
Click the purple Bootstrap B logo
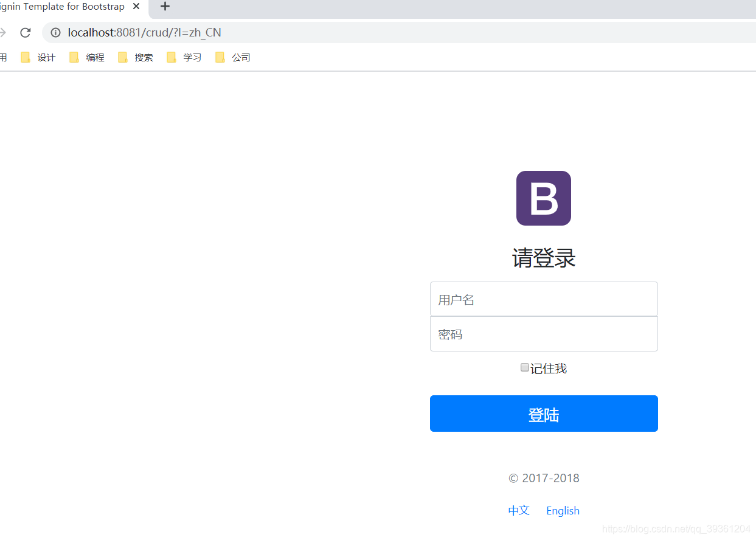pyautogui.click(x=543, y=198)
